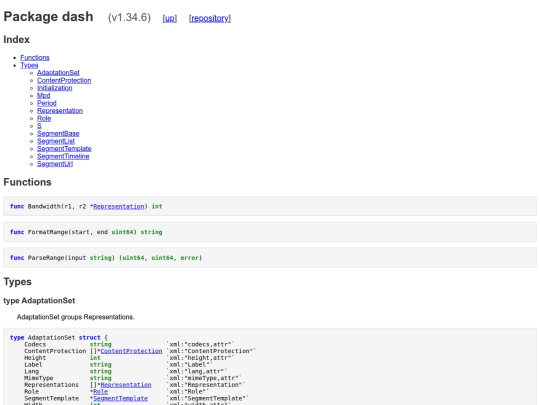Click the Codecs field name

coord(35,344)
